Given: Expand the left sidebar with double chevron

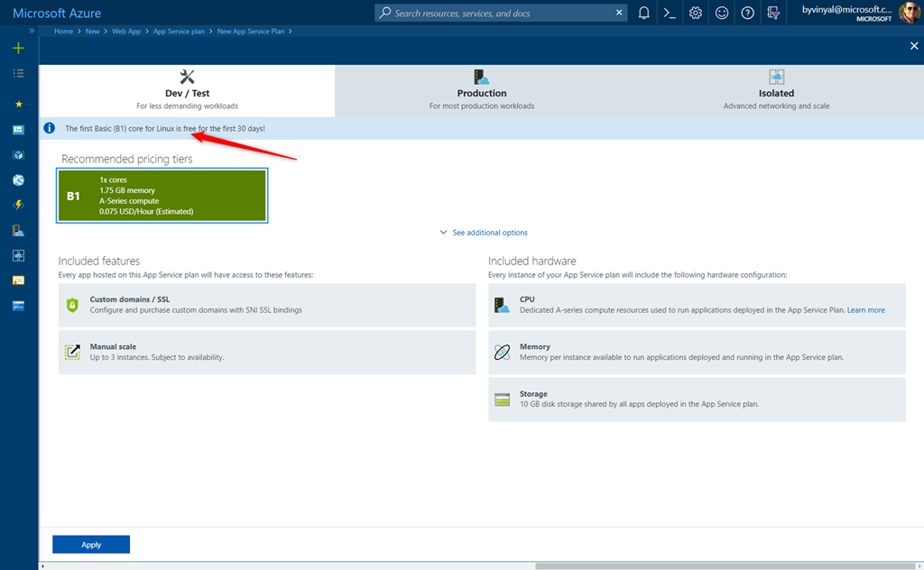Looking at the screenshot, I should [32, 31].
